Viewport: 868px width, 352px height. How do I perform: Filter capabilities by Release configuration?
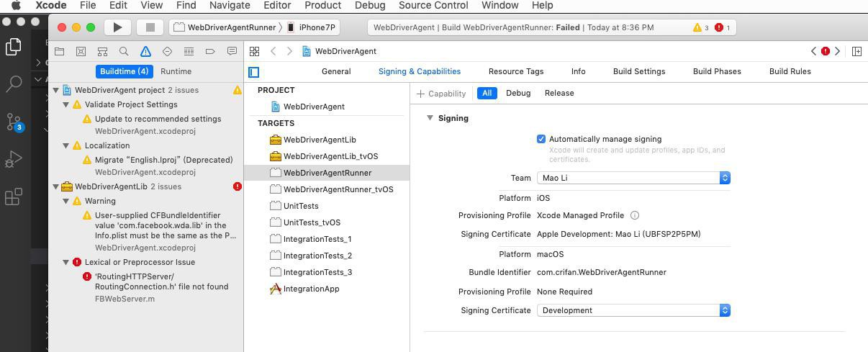[559, 93]
